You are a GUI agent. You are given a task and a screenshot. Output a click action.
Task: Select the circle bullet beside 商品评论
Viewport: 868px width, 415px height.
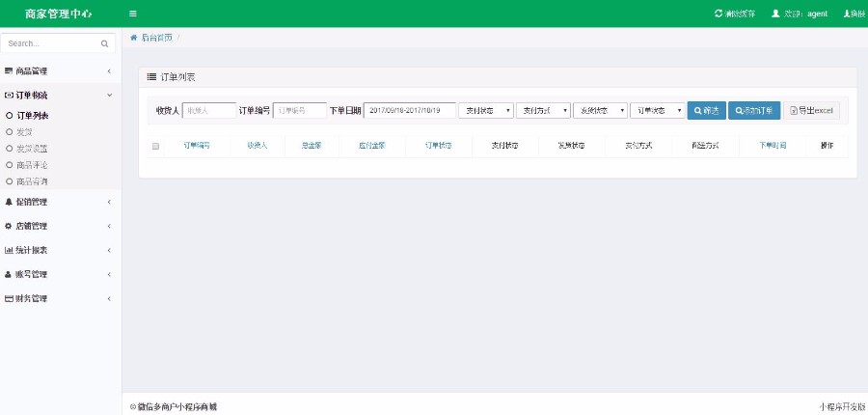coord(9,165)
